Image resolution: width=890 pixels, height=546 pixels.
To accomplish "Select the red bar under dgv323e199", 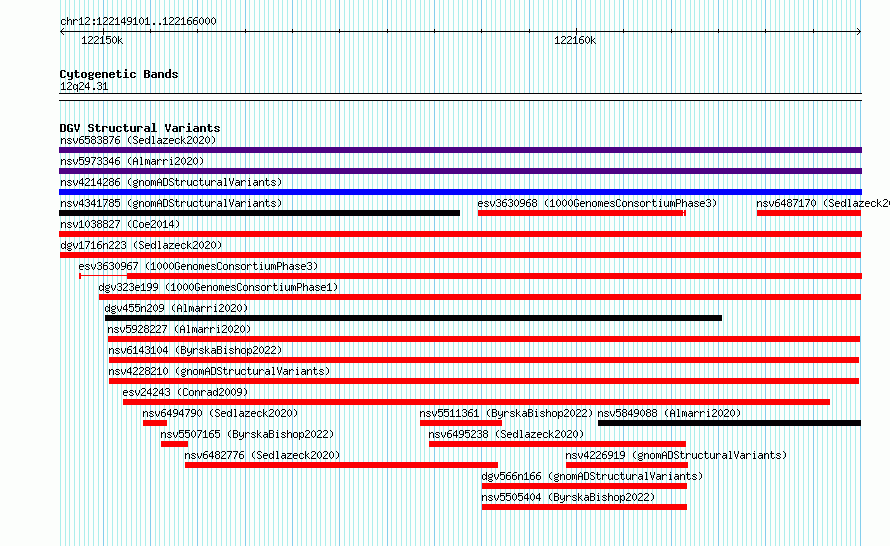I will tap(480, 297).
